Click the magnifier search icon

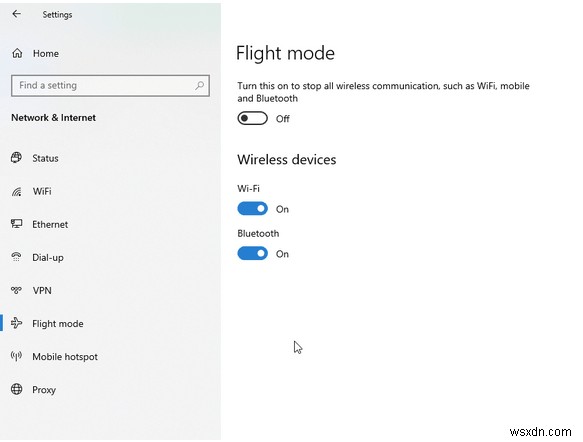point(200,86)
